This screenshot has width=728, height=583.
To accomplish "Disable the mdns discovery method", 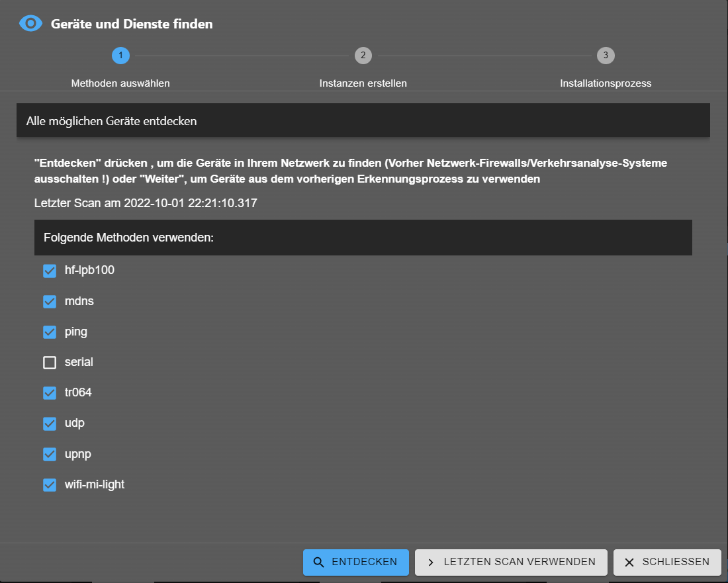I will click(50, 301).
